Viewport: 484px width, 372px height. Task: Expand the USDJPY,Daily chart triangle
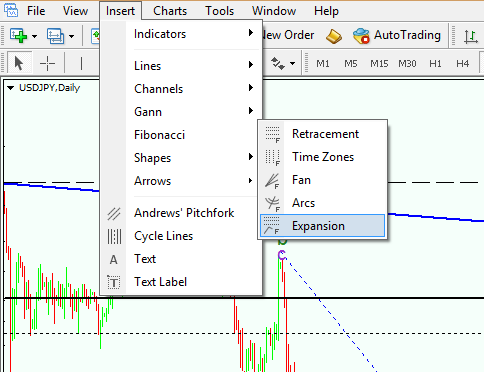pos(11,88)
